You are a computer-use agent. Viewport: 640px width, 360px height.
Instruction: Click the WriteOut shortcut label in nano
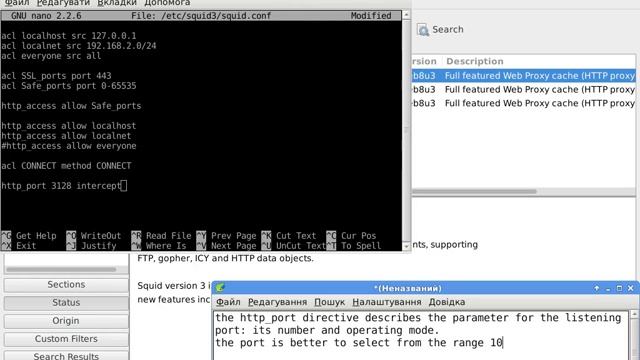(x=100, y=236)
